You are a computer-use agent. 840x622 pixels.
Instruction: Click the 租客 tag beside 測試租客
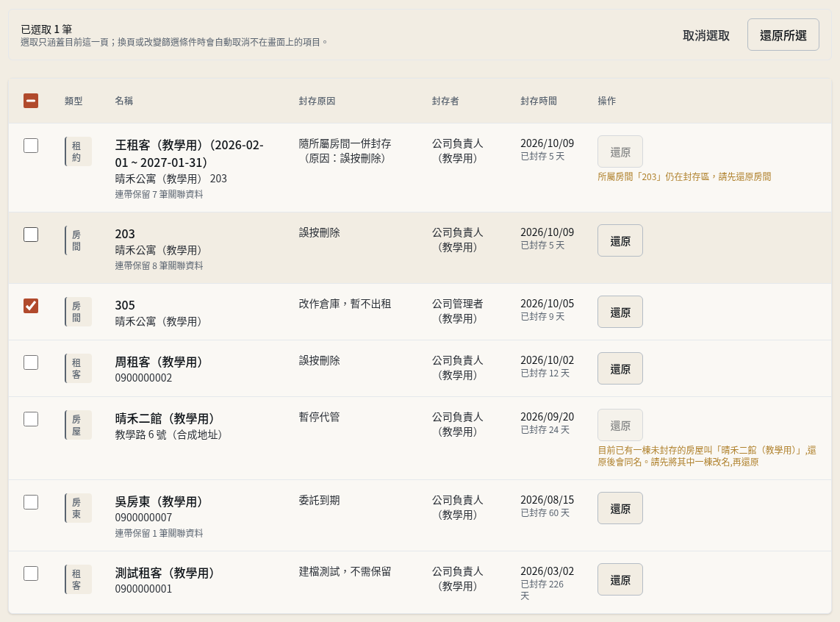[x=78, y=579]
